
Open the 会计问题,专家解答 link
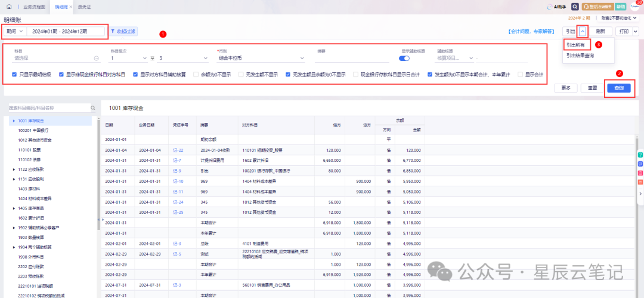pos(531,31)
